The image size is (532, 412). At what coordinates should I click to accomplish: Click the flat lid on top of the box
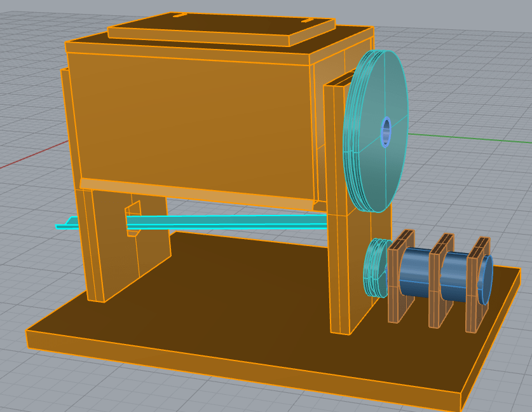(222, 25)
